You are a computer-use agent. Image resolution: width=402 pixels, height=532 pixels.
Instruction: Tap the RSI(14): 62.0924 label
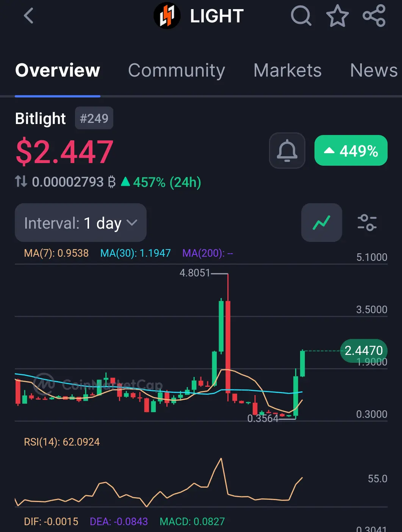[62, 442]
